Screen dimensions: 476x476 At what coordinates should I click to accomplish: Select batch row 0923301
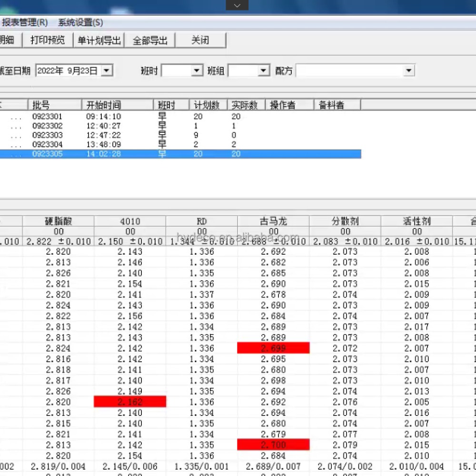point(47,117)
